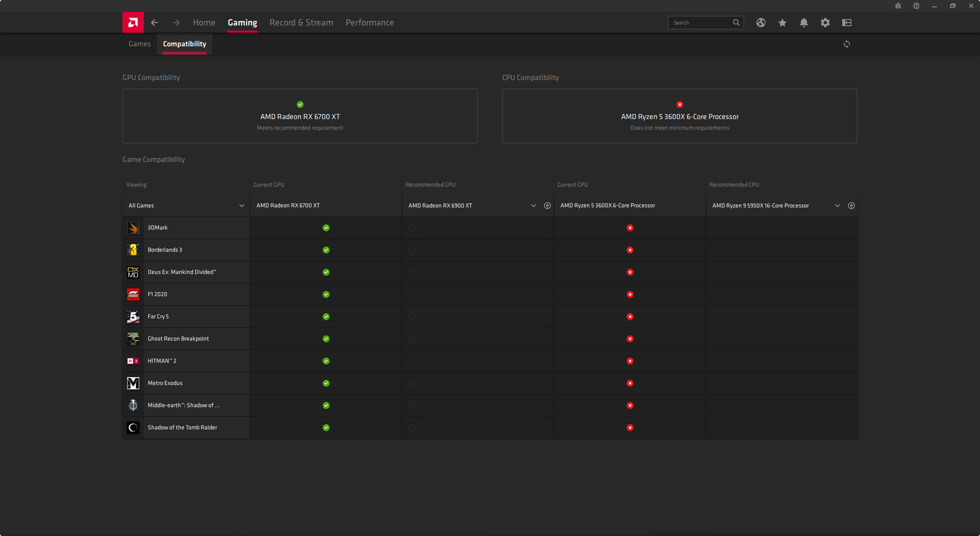Open favorites star icon
Screen dimensions: 980x536
click(x=782, y=23)
